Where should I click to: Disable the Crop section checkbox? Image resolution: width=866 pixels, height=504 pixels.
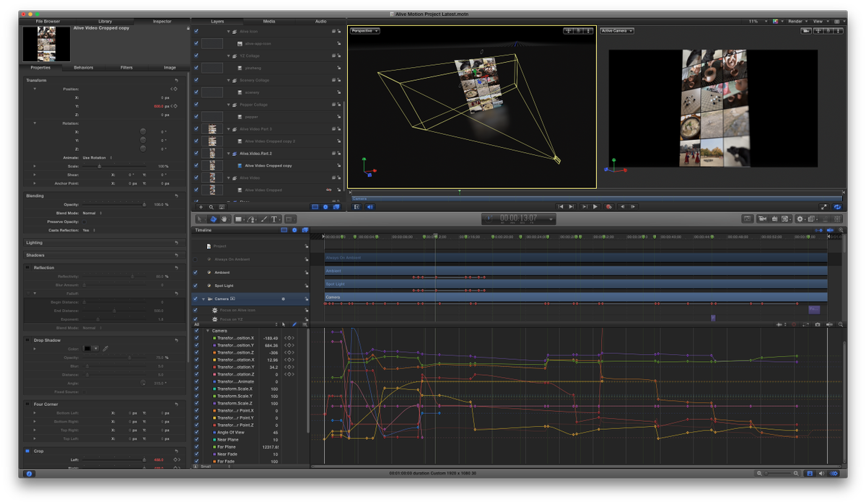[27, 451]
